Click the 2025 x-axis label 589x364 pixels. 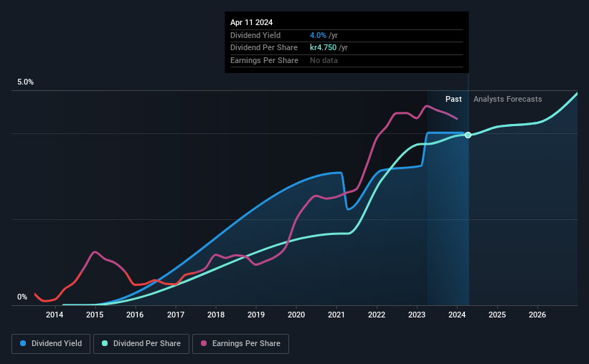pyautogui.click(x=497, y=315)
